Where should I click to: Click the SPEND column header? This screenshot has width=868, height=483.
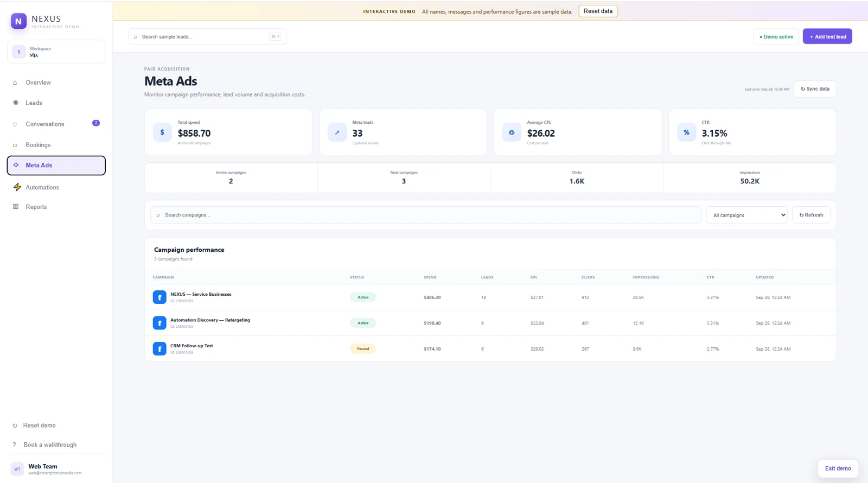click(x=430, y=277)
